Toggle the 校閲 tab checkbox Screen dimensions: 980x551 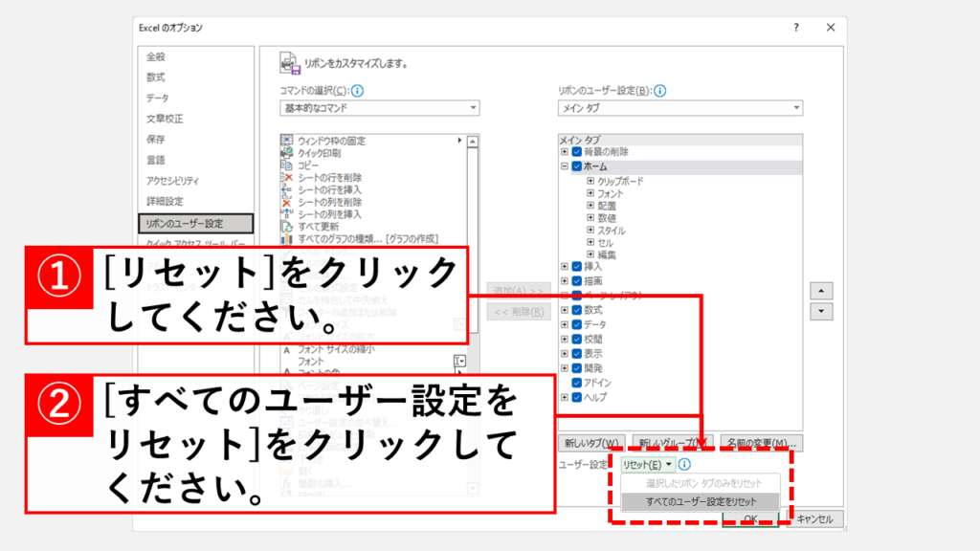[x=577, y=339]
